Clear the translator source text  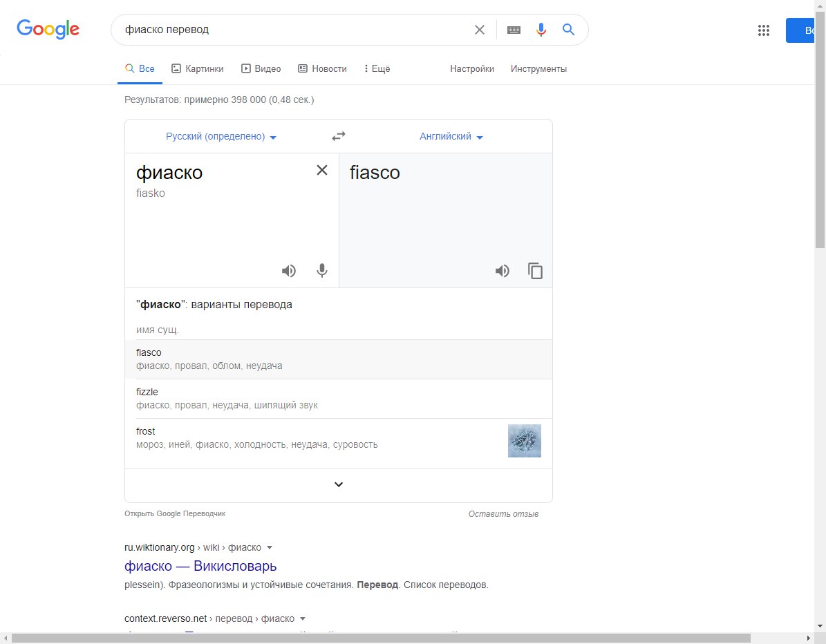click(x=322, y=170)
